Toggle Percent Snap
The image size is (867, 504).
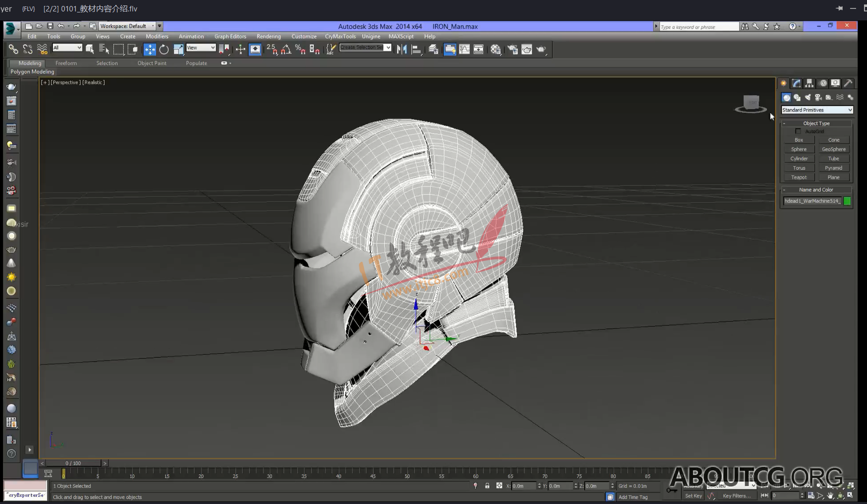(300, 49)
